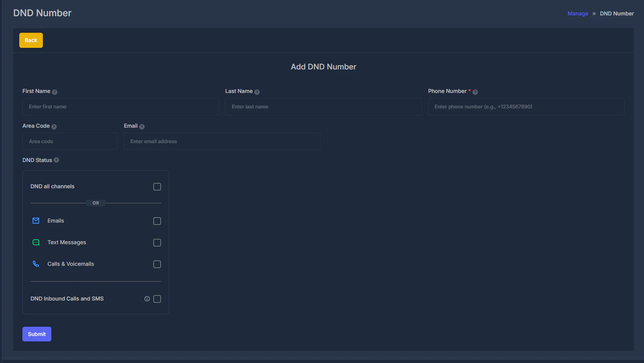Click the Area code input field
This screenshot has width=644, height=363.
pos(70,141)
